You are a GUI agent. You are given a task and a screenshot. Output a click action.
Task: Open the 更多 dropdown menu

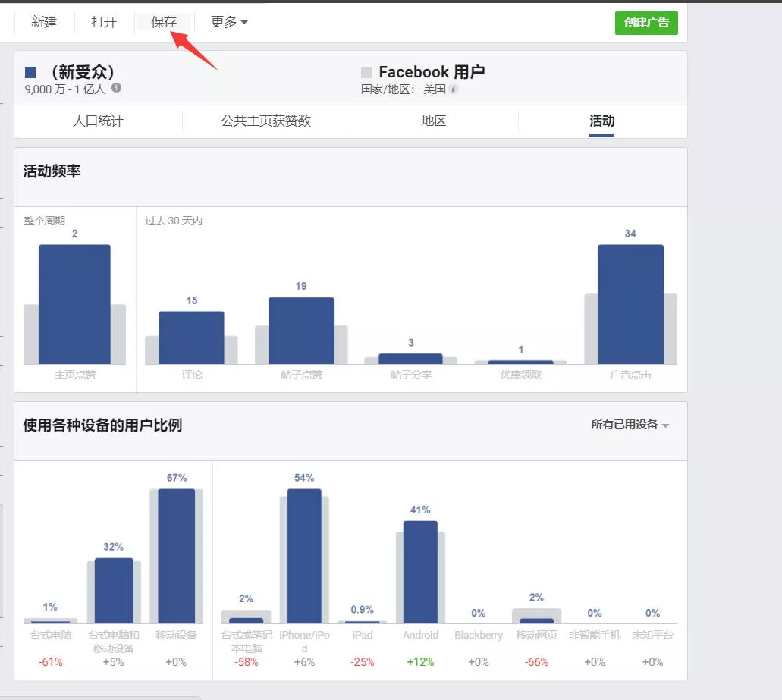click(x=229, y=22)
